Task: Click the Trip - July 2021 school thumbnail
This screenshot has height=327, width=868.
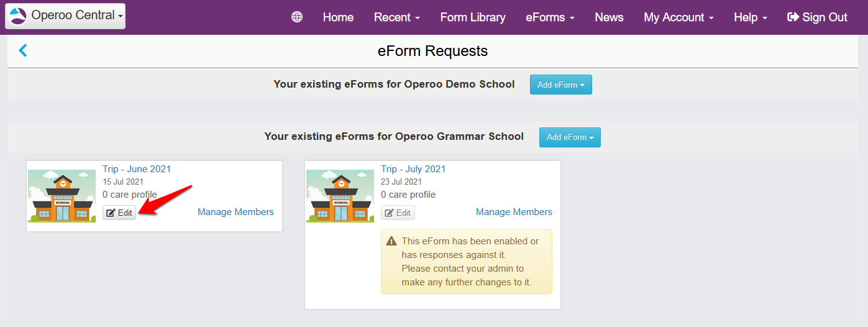Action: click(x=340, y=196)
